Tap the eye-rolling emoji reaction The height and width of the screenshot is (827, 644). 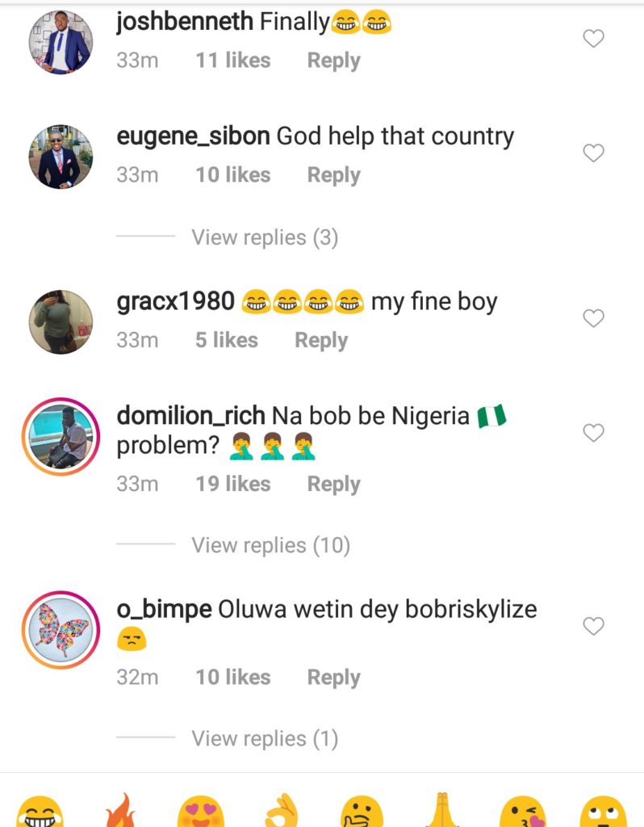click(601, 812)
